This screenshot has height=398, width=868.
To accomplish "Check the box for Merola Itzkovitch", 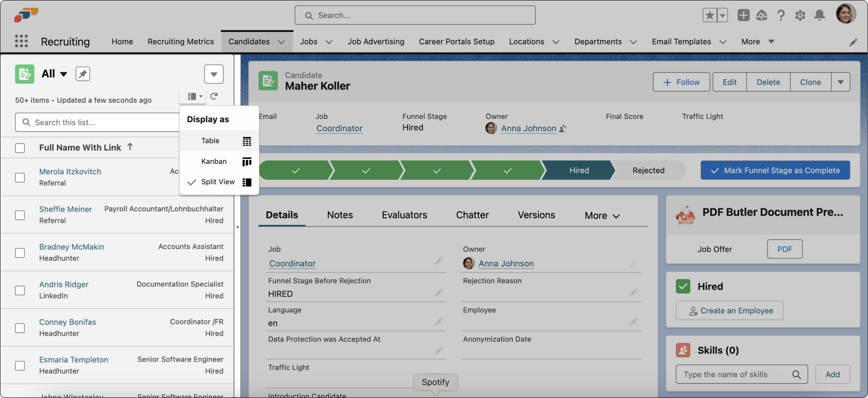I will click(x=20, y=178).
